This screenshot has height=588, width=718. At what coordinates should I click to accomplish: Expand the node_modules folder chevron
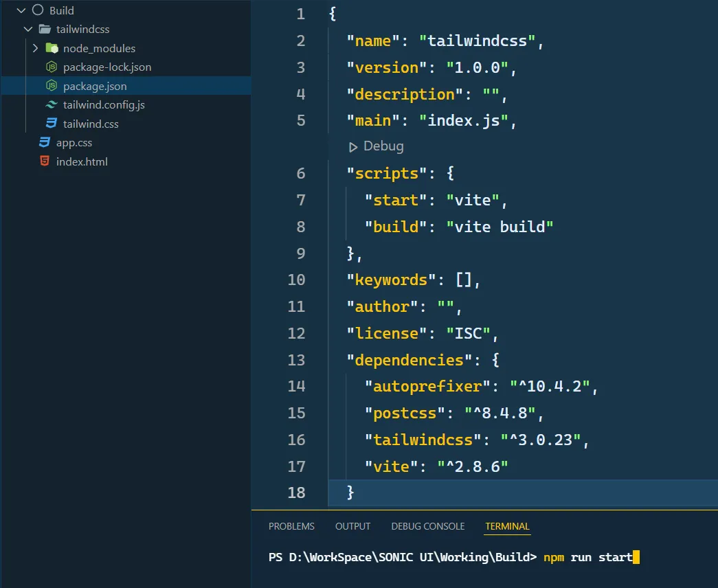coord(35,48)
